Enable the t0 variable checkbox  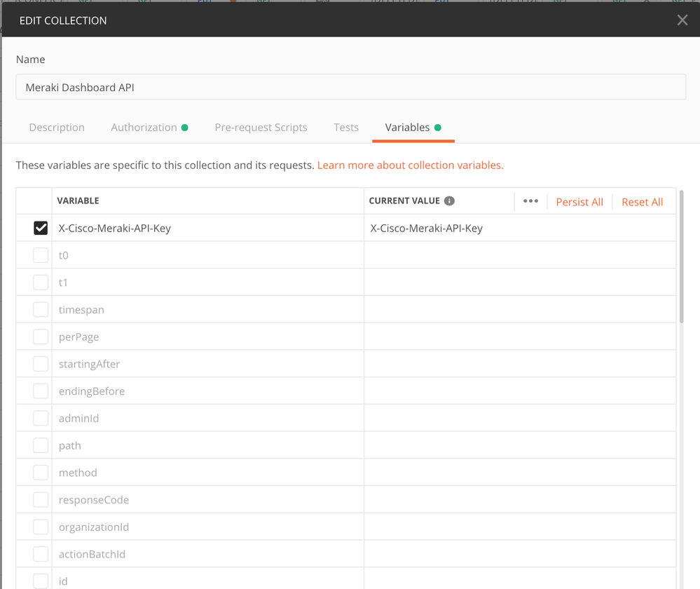[41, 255]
